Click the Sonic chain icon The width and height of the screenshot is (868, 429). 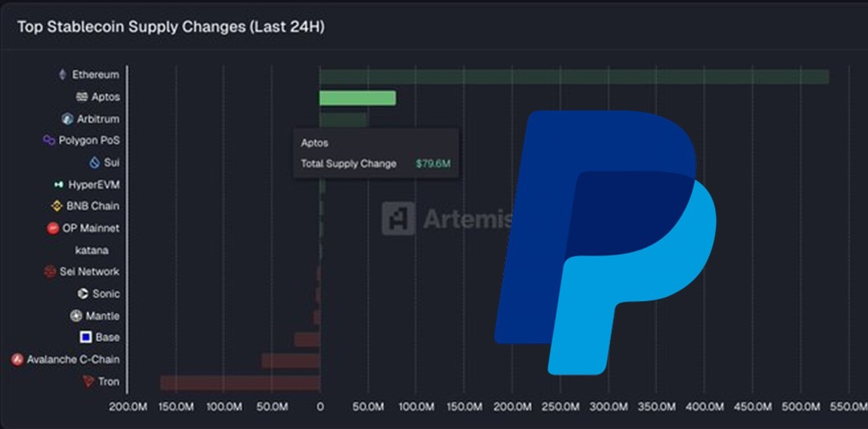click(83, 293)
